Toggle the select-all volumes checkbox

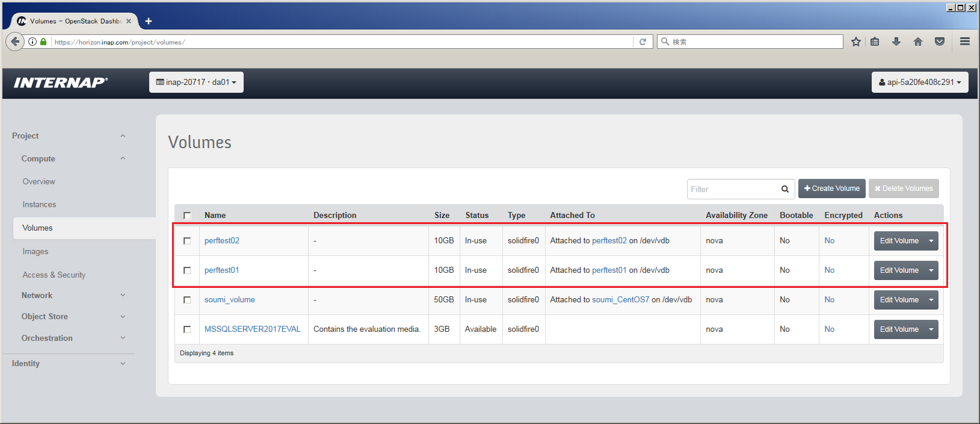click(187, 216)
